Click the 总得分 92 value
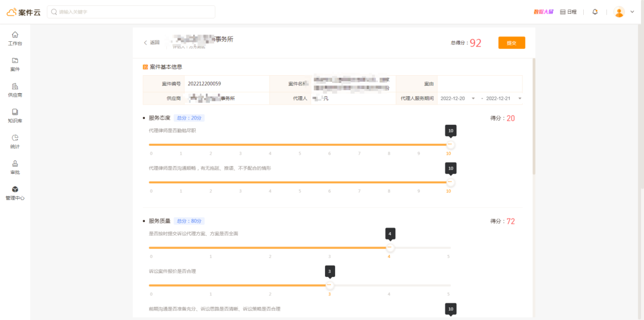This screenshot has height=320, width=644. coord(475,43)
